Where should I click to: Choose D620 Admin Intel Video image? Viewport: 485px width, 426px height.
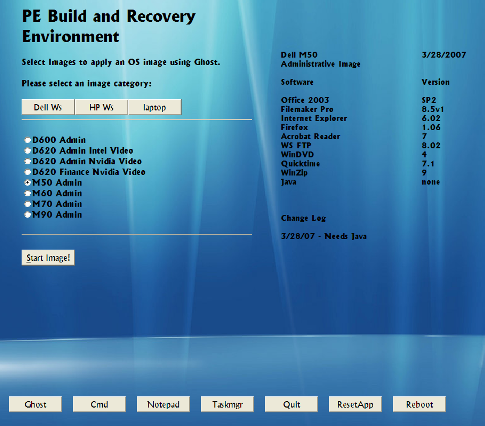(28, 151)
